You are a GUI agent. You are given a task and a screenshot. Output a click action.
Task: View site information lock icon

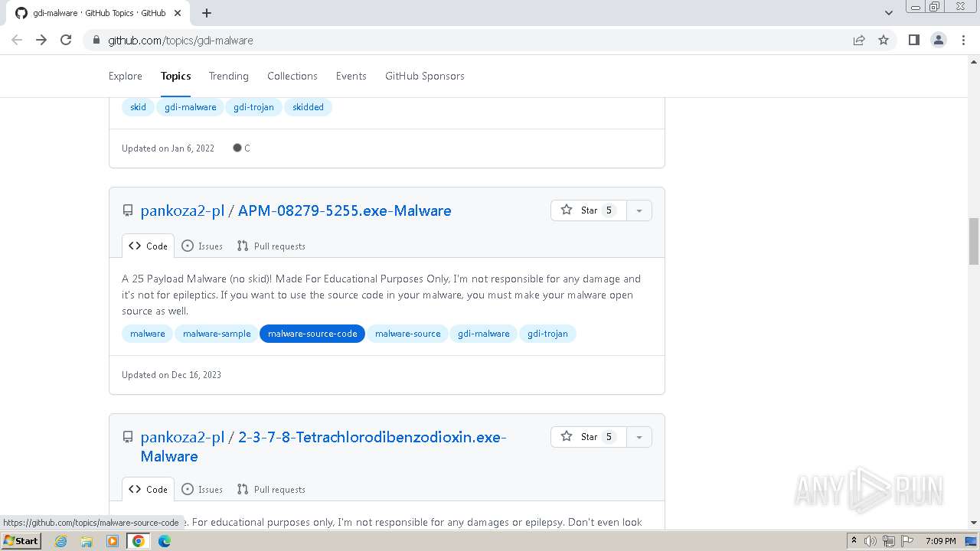click(96, 40)
